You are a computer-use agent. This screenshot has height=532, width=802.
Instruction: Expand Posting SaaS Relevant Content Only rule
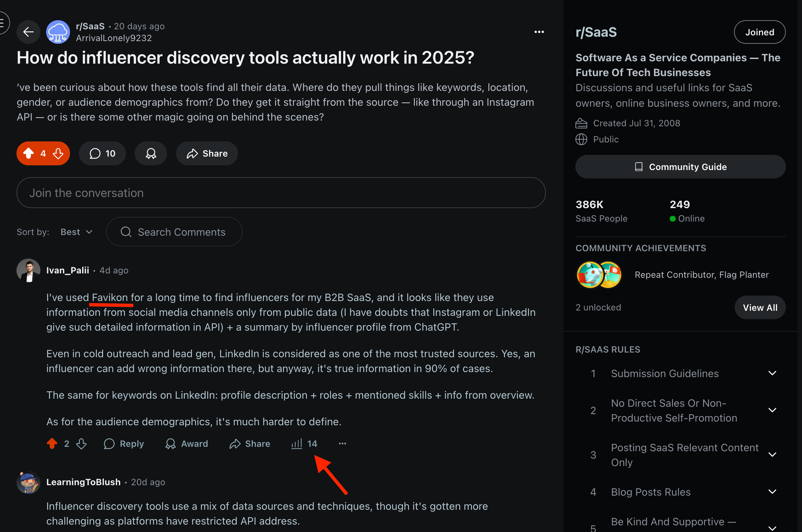tap(772, 455)
